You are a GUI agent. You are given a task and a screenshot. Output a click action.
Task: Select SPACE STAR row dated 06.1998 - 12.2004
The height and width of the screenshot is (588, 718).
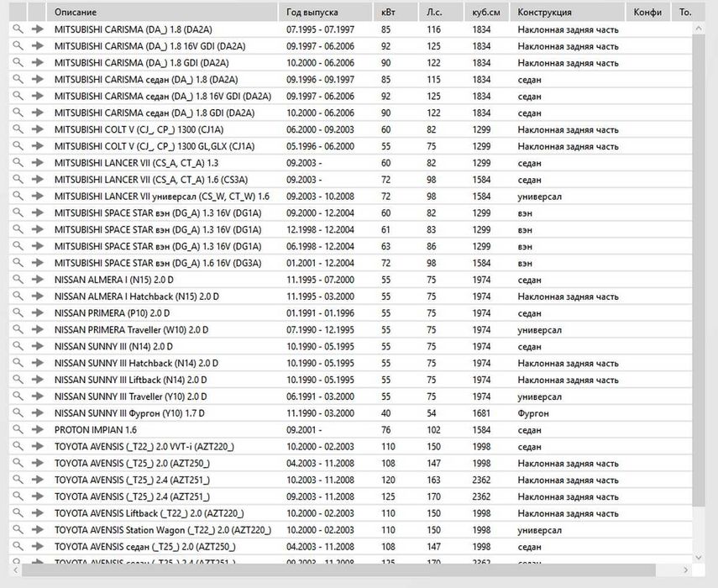pyautogui.click(x=350, y=246)
